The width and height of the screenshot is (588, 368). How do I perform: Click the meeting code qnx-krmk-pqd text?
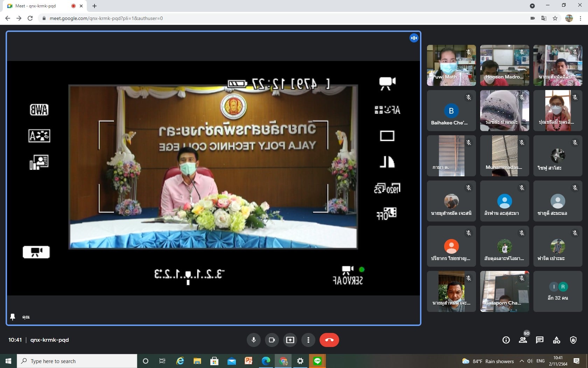tap(49, 340)
